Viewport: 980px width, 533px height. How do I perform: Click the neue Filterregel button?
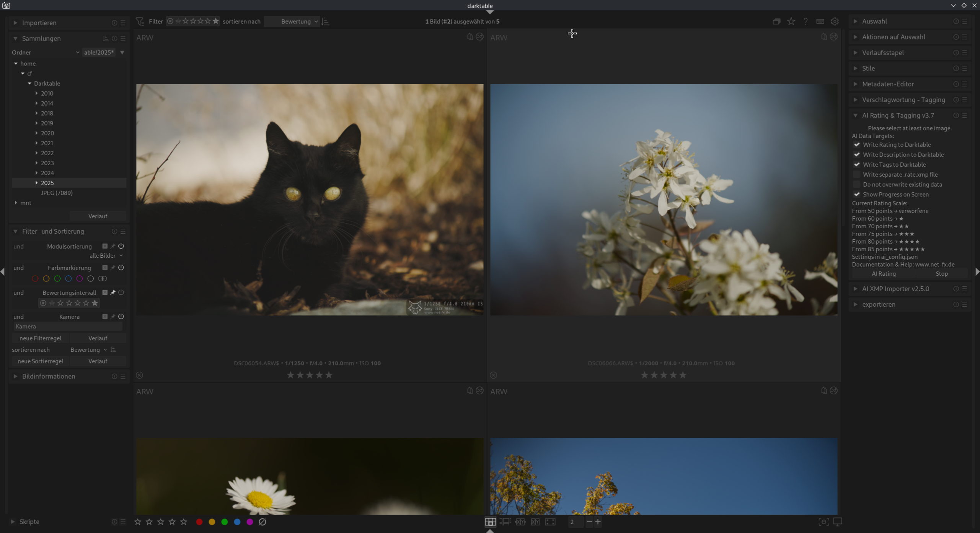(x=40, y=338)
